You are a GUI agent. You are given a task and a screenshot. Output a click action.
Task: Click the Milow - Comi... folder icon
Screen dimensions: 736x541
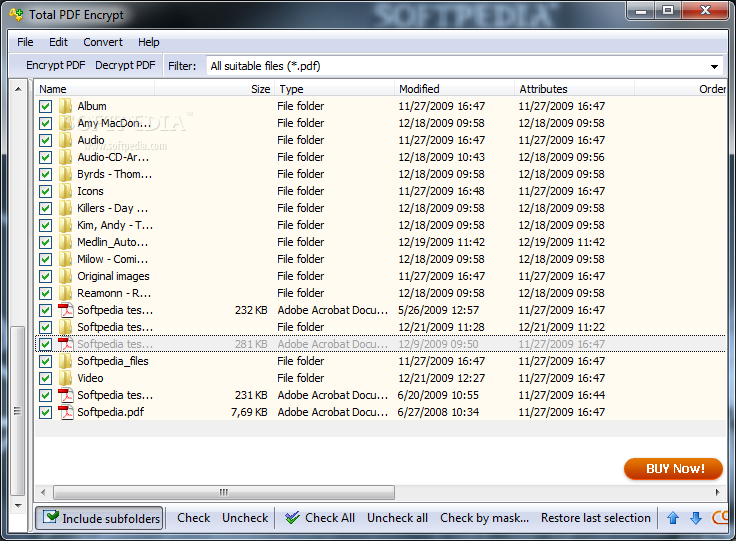[x=66, y=259]
